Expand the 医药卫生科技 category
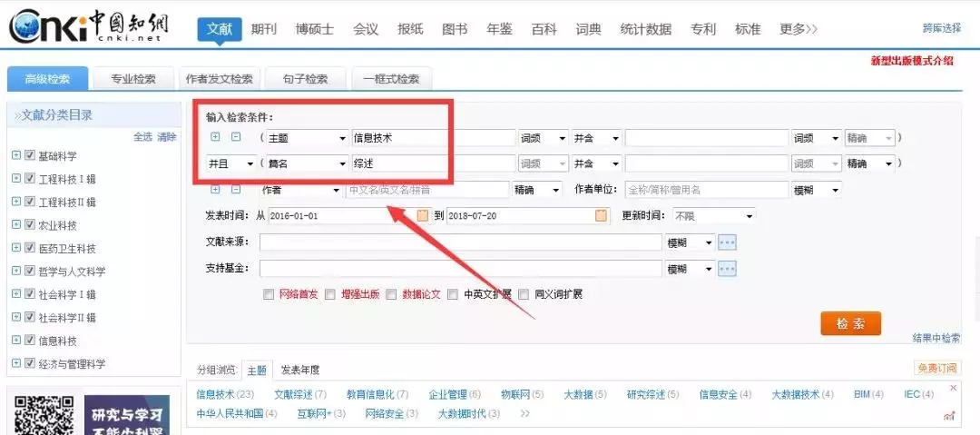 click(x=16, y=248)
